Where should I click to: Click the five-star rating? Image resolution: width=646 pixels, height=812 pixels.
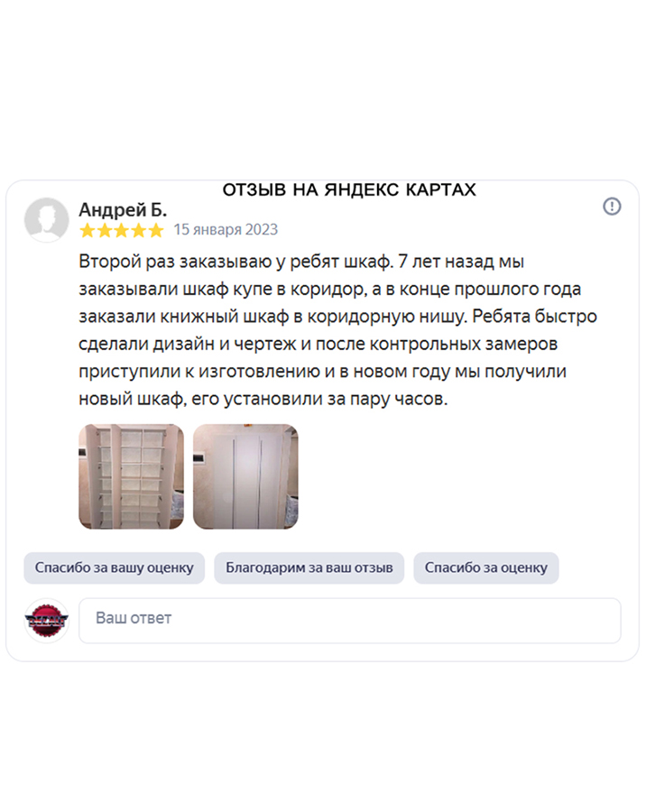click(x=122, y=230)
